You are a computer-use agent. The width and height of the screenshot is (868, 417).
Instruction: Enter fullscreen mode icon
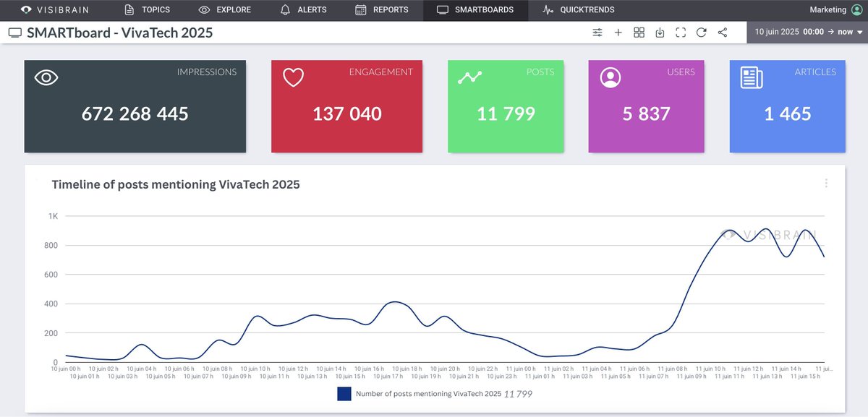click(680, 33)
